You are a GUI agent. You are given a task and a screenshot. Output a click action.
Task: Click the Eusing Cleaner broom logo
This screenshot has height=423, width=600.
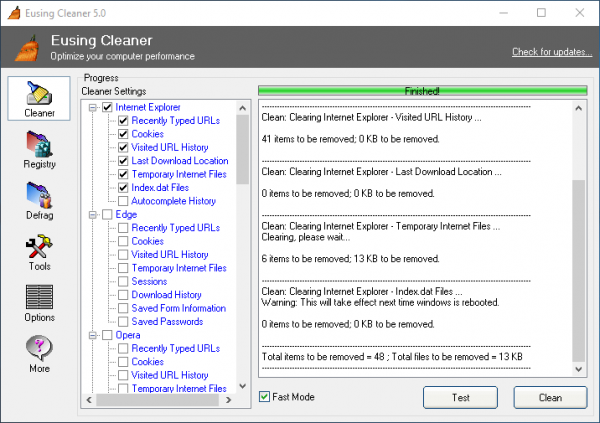pos(27,48)
